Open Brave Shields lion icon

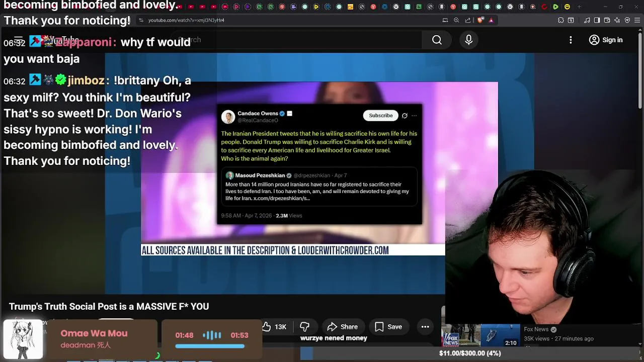(480, 20)
